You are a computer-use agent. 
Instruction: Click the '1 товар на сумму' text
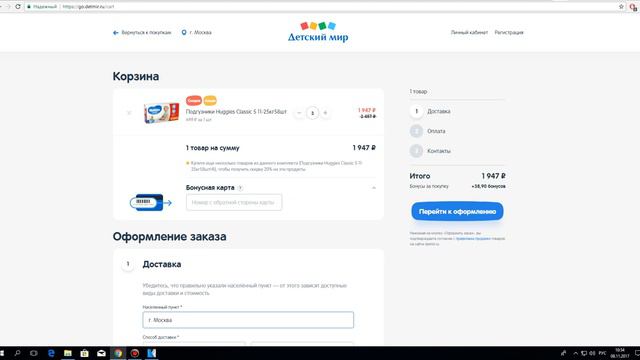click(213, 148)
